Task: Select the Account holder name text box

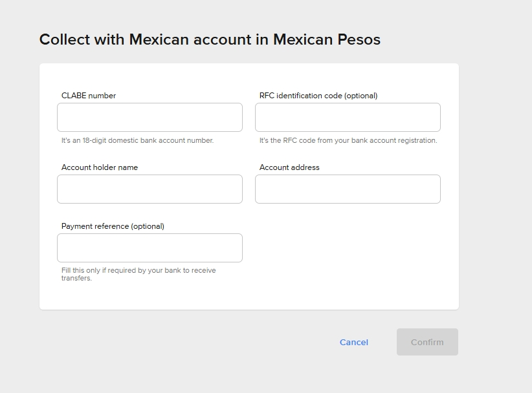Action: coord(150,189)
